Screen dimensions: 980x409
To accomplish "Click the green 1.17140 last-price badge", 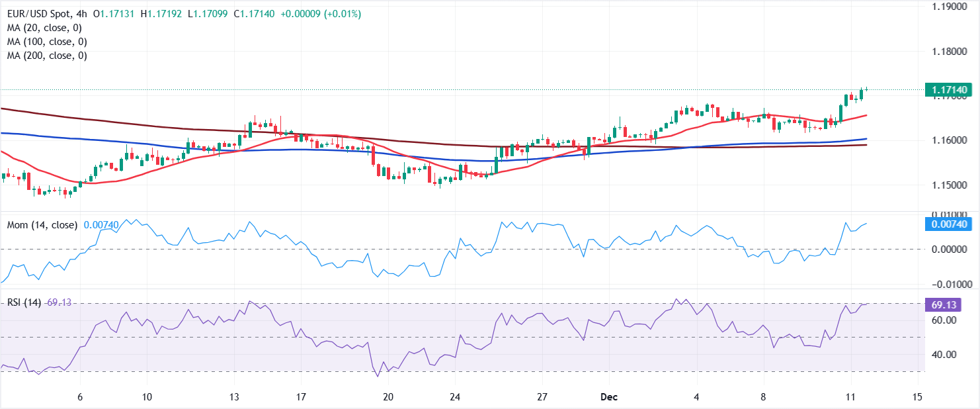I will pos(948,89).
